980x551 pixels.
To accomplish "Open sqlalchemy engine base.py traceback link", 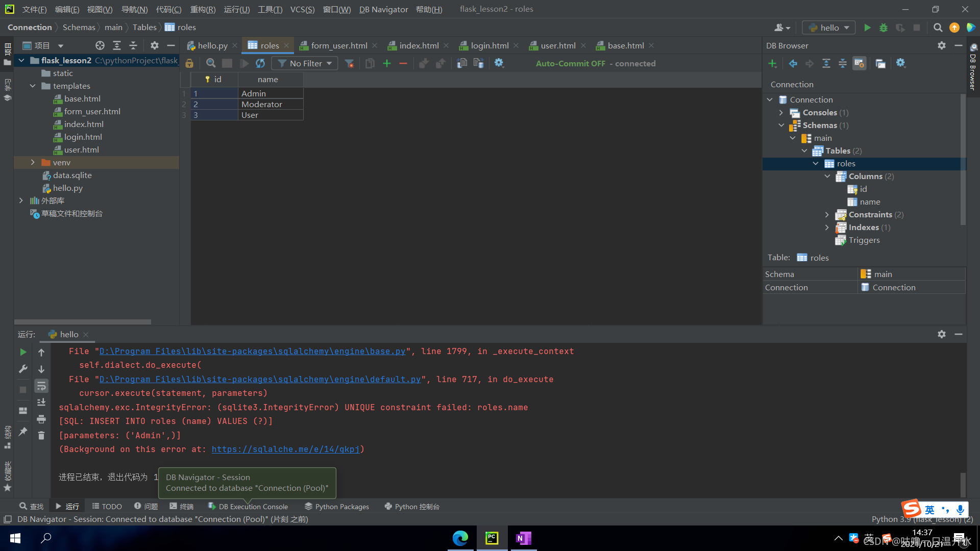I will click(x=252, y=351).
